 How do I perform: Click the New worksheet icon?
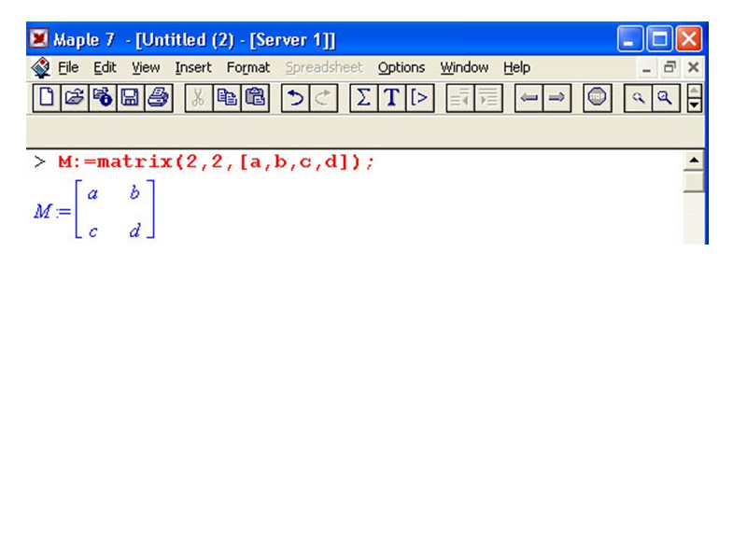(46, 98)
